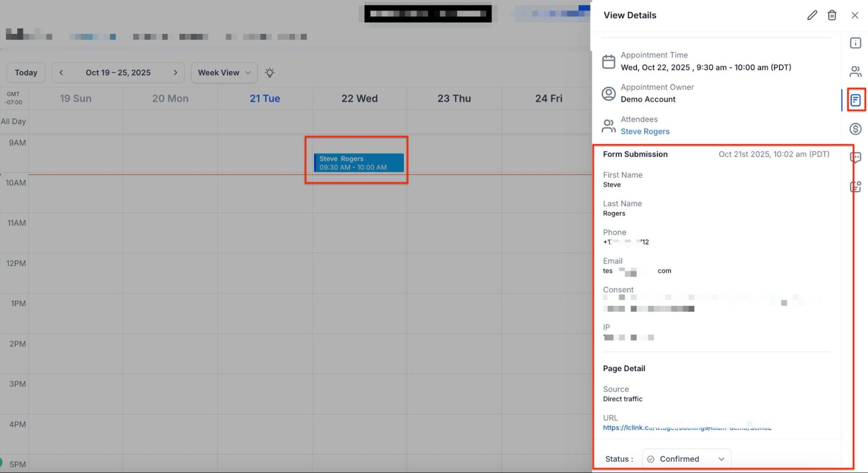
Task: Click the lightbulb icon beside Week View
Action: pos(270,72)
